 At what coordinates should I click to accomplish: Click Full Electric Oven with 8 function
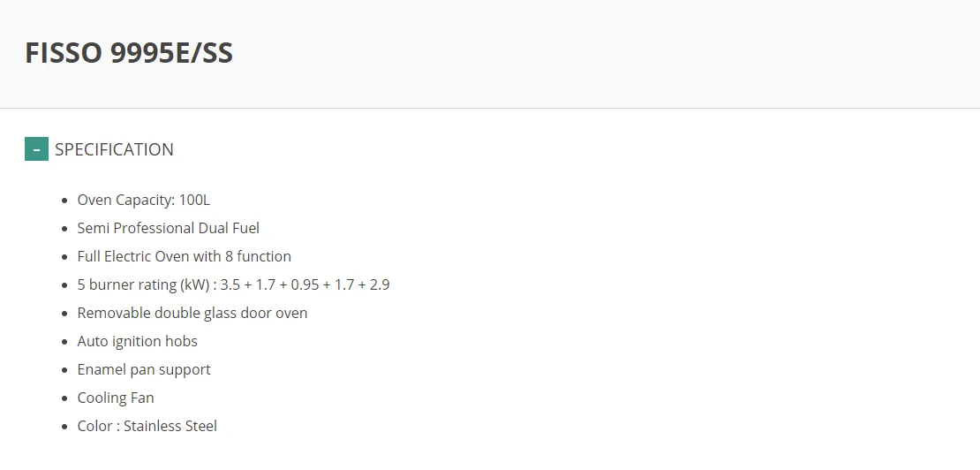click(x=185, y=256)
